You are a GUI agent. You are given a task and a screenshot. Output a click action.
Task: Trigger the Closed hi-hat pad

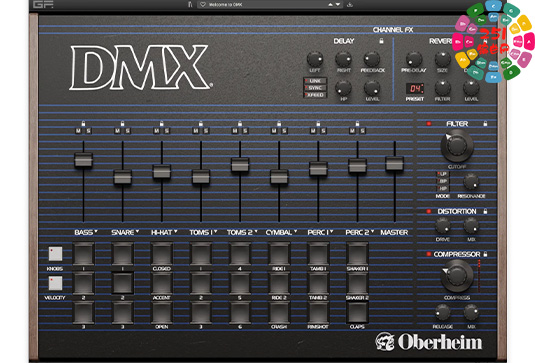[x=162, y=254]
